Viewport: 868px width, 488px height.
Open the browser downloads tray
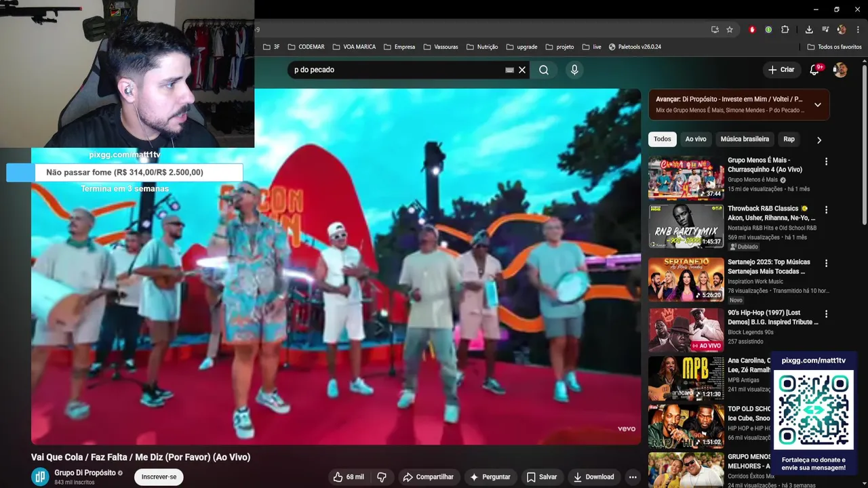click(x=809, y=30)
